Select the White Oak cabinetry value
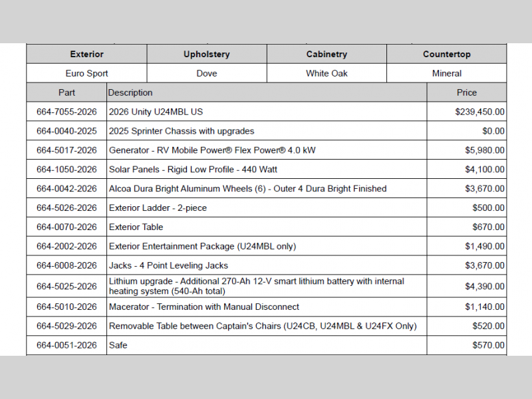 click(327, 73)
